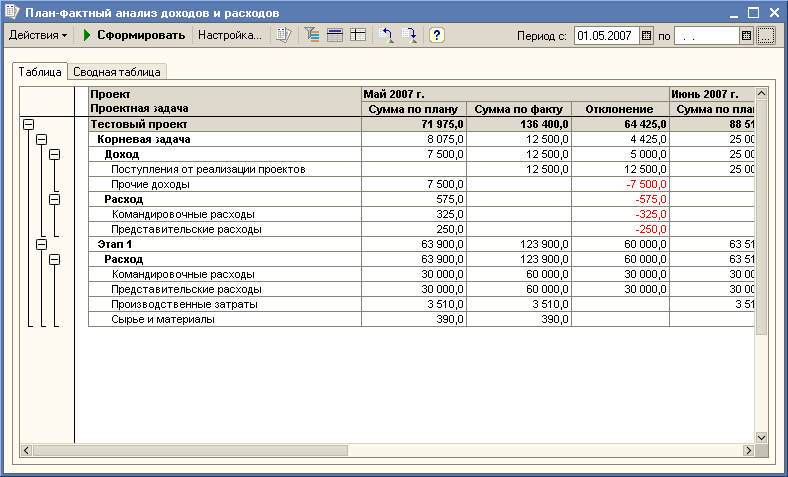Click the Настройка... button

click(230, 35)
